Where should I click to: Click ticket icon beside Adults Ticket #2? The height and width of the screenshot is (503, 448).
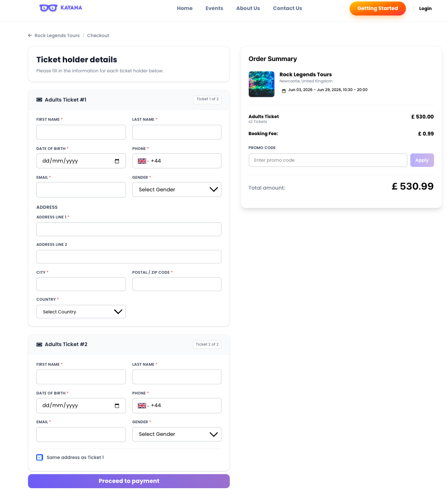point(40,344)
